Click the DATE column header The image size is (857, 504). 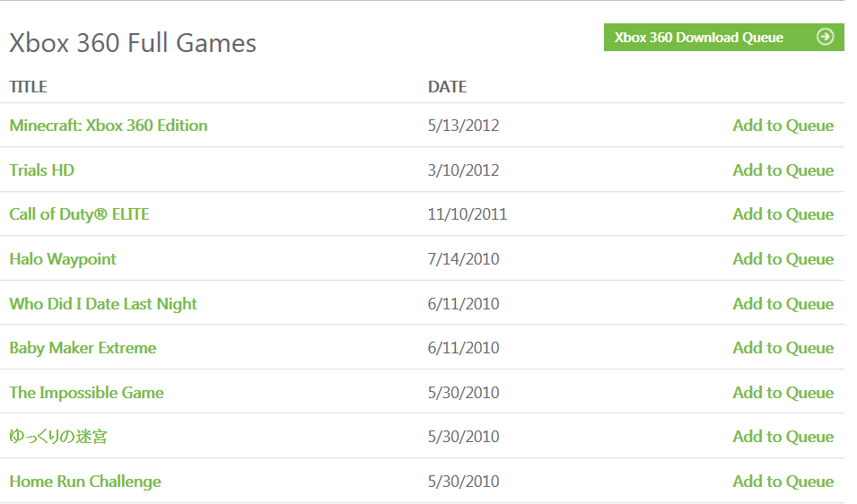[447, 87]
